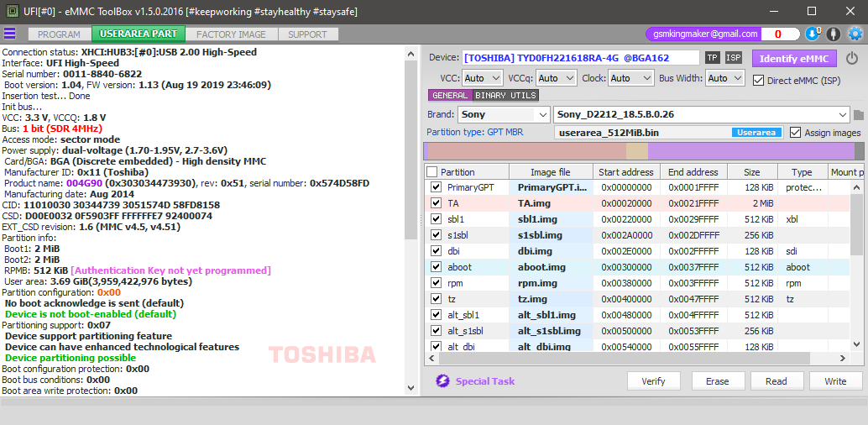Sort by Start address column header
Image resolution: width=868 pixels, height=425 pixels.
pos(625,172)
